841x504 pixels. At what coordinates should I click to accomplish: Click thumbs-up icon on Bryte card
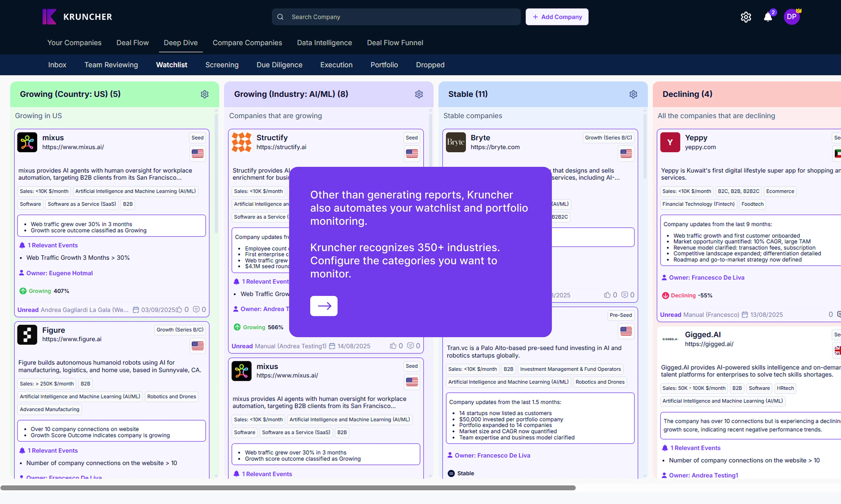point(607,295)
